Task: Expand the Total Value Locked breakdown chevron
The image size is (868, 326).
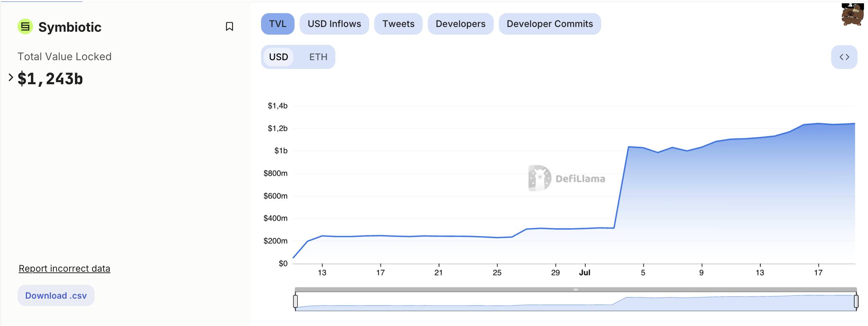Action: [x=11, y=77]
